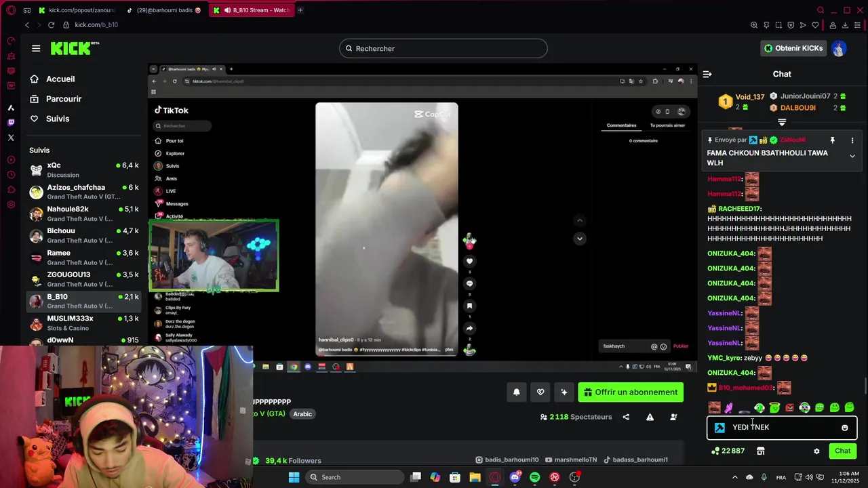The width and height of the screenshot is (868, 488).
Task: Click the Windows Start button
Action: pos(294,477)
